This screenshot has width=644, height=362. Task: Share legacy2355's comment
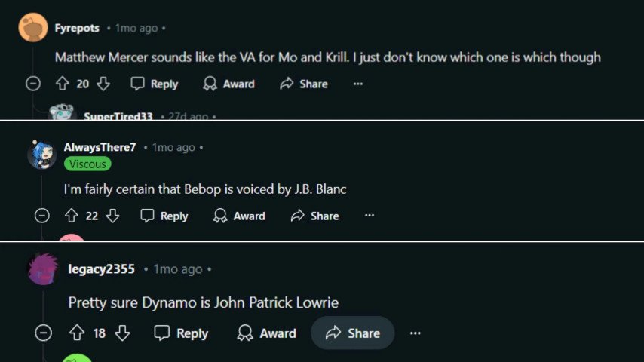(x=353, y=333)
